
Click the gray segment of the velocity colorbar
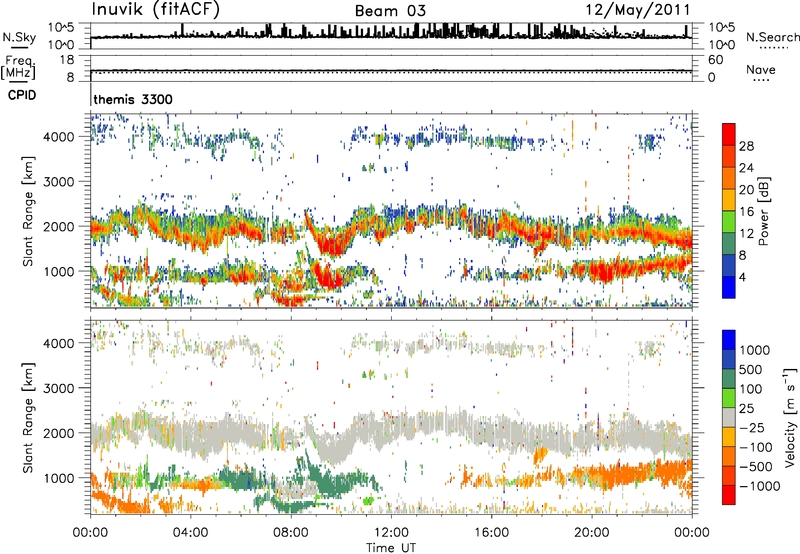(x=729, y=417)
